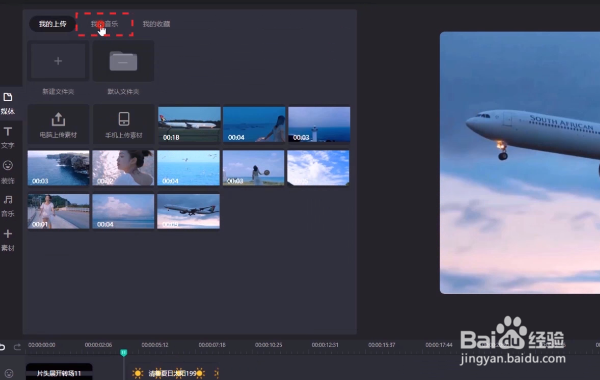Select the coastal cliffs clip thumbnail

pos(59,168)
